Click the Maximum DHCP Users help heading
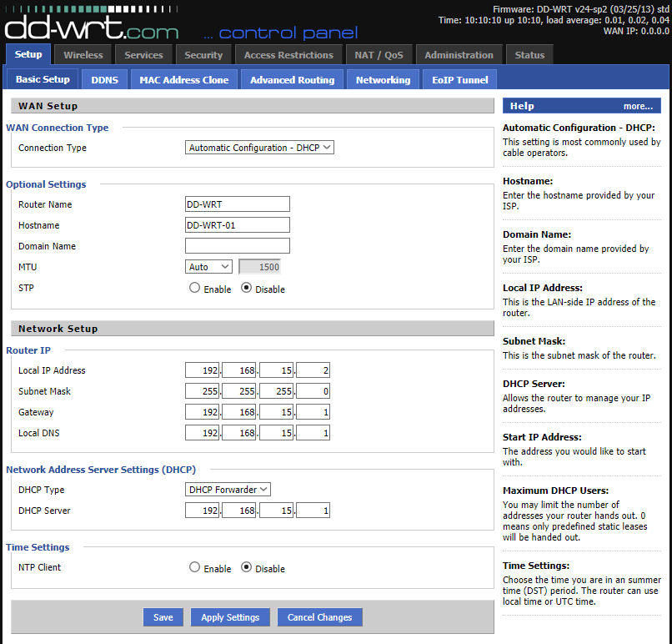The width and height of the screenshot is (672, 644). tap(555, 491)
